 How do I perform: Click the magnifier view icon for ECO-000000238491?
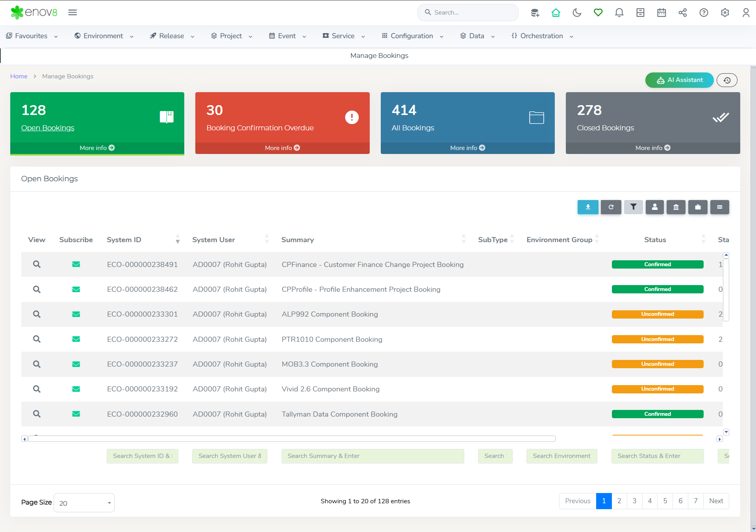(37, 264)
